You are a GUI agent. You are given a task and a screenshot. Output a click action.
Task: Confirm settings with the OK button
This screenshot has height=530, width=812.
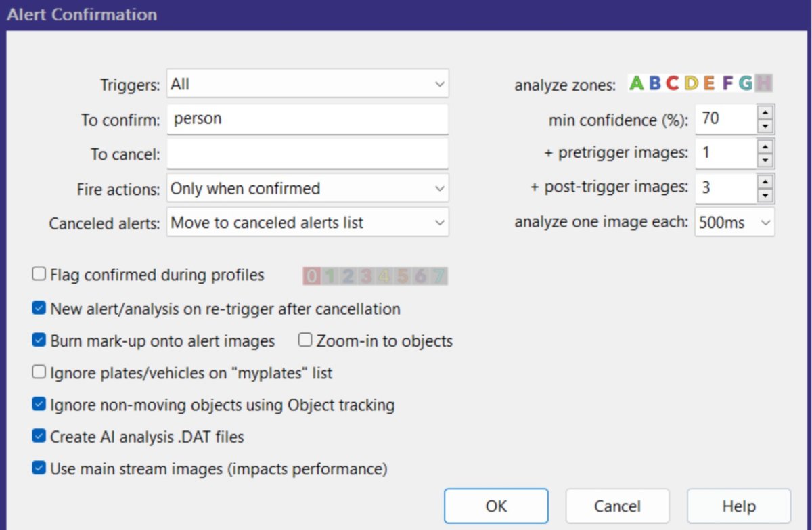coord(496,506)
